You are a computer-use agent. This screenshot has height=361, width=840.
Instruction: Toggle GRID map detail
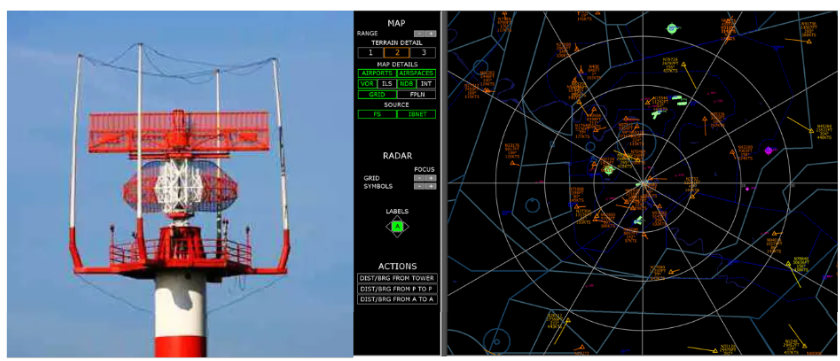(377, 94)
